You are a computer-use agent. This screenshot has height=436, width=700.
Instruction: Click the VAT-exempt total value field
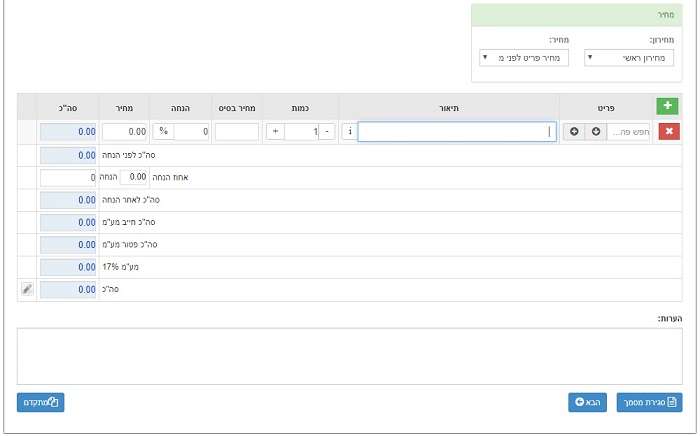point(68,245)
